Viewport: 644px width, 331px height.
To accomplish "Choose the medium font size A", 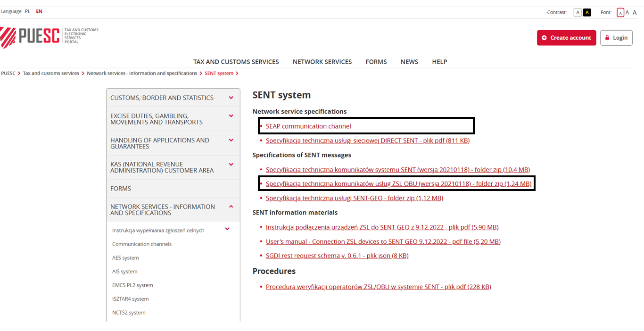I will (x=627, y=13).
